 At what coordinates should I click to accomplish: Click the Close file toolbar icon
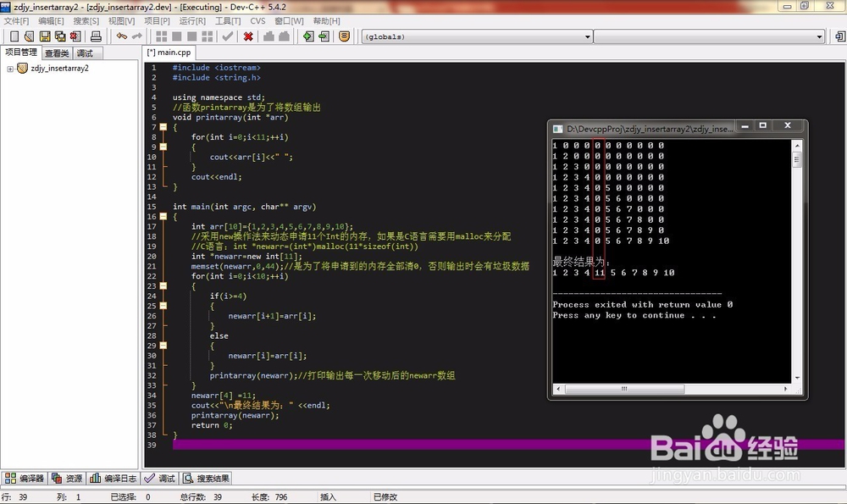(x=75, y=36)
